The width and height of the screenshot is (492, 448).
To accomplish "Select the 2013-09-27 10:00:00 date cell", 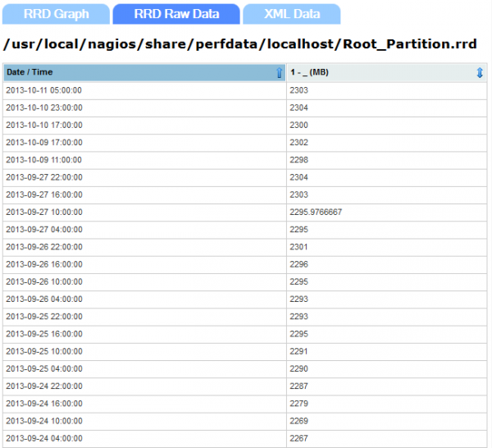I will coord(44,212).
